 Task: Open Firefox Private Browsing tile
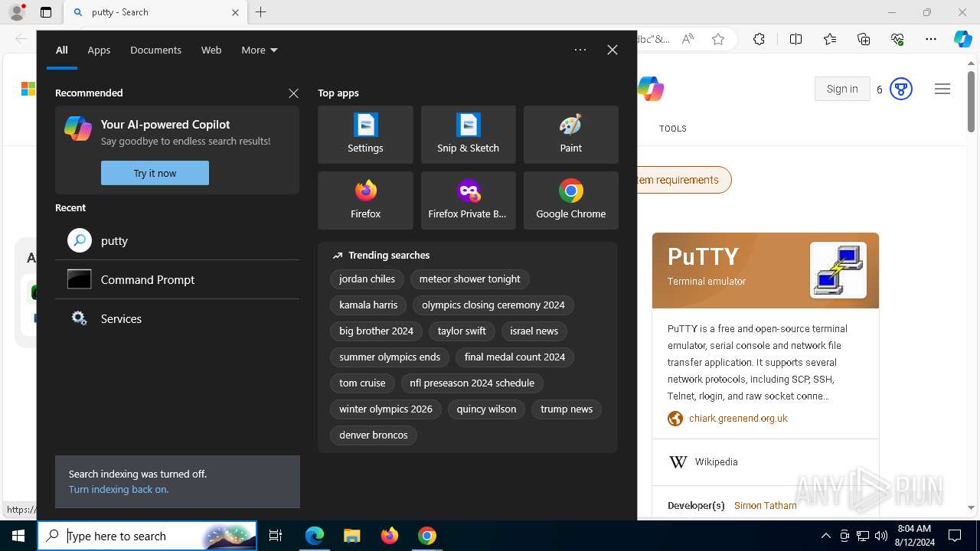(x=468, y=201)
